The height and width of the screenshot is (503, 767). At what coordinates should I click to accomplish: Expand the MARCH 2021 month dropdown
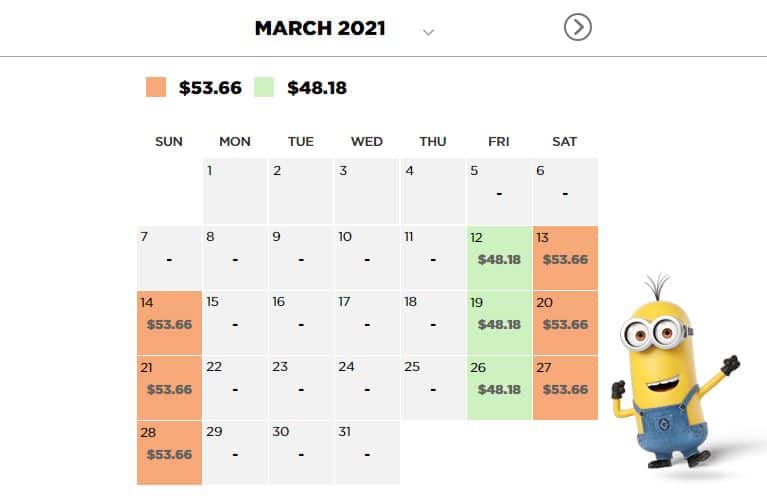pyautogui.click(x=429, y=32)
